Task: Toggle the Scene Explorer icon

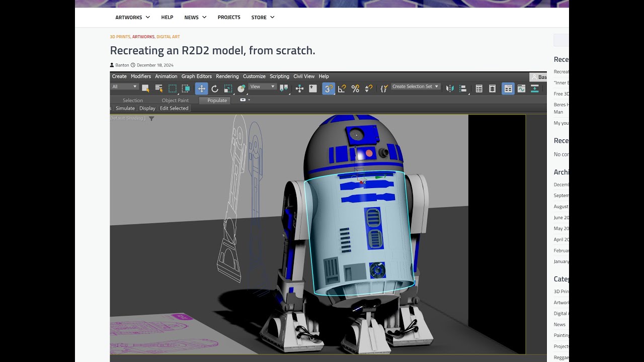Action: point(479,88)
